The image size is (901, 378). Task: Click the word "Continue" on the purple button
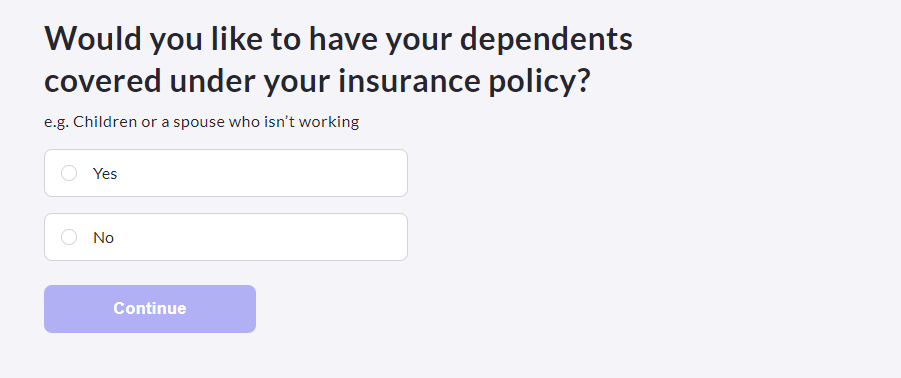tap(150, 308)
